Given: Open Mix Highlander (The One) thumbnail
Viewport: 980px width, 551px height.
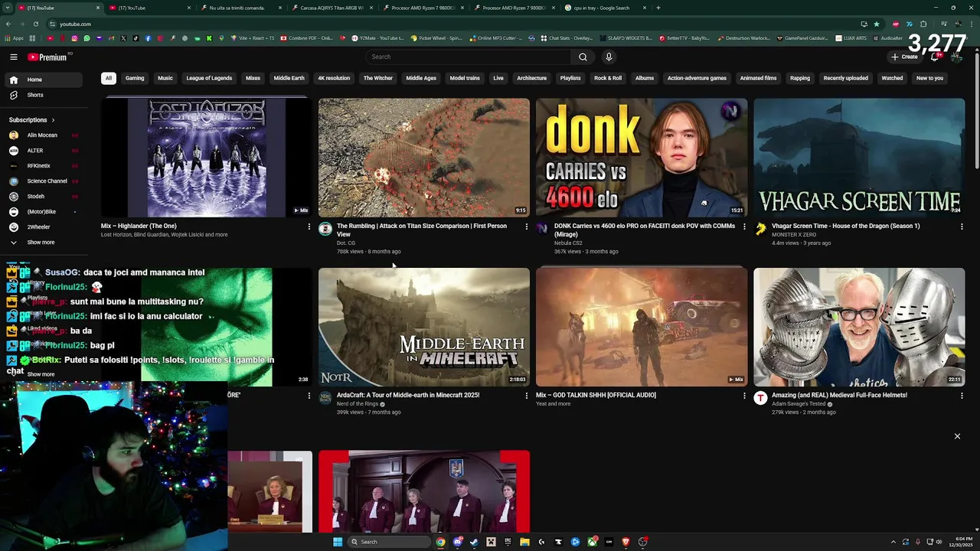Looking at the screenshot, I should point(207,158).
